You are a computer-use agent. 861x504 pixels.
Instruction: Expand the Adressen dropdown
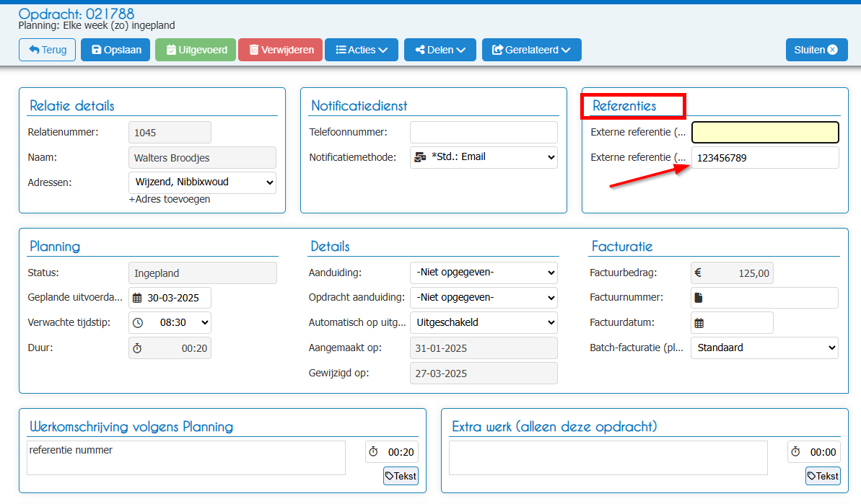203,182
